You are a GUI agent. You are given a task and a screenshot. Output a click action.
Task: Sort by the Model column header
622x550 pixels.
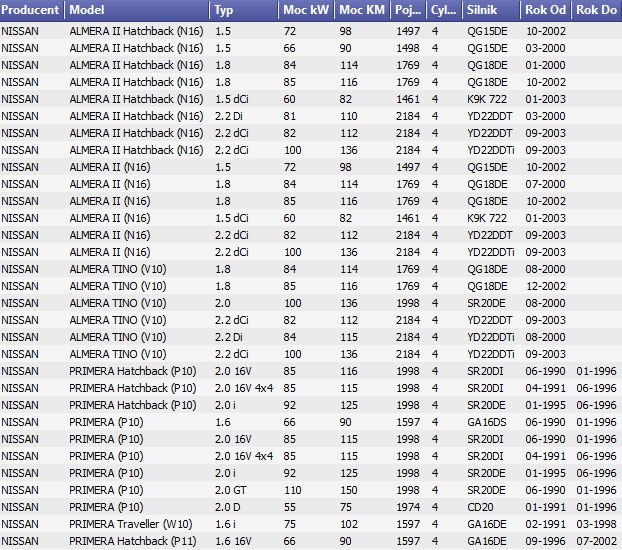(x=136, y=10)
